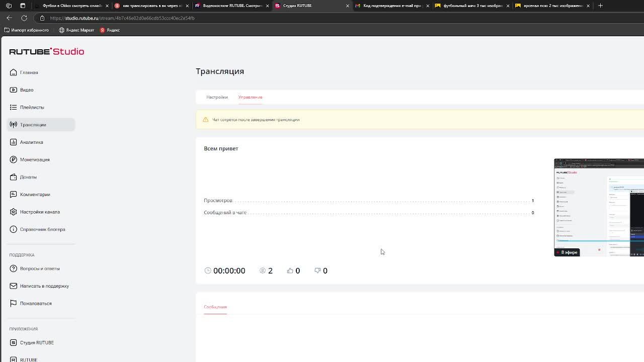Viewport: 644px width, 362px height.
Task: Switch to Футбол в Okko browser tab
Action: (70, 6)
